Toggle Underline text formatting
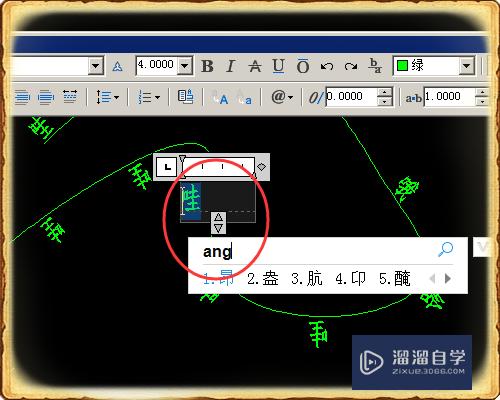Viewport: 500px width, 400px height. [278, 66]
